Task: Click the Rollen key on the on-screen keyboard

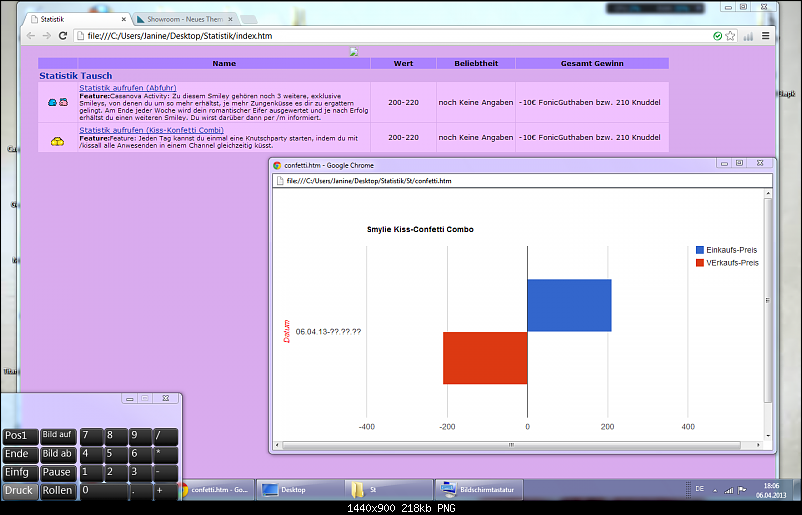Action: click(x=58, y=491)
